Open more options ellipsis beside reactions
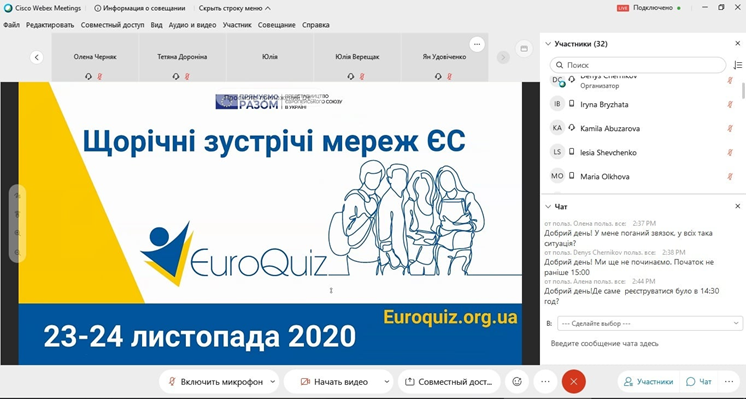Screen dimensions: 746x399 [545, 381]
